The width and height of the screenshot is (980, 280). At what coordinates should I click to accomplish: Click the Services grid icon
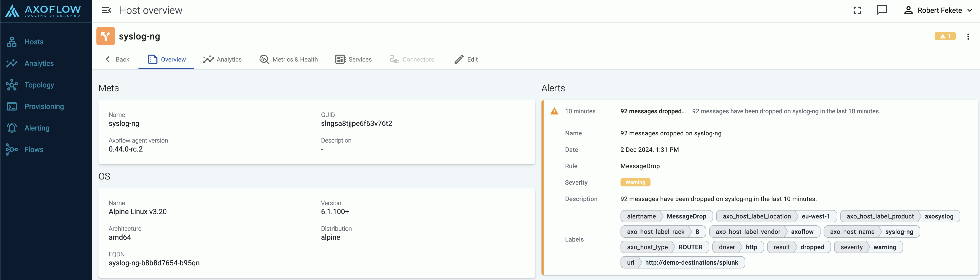(x=341, y=59)
